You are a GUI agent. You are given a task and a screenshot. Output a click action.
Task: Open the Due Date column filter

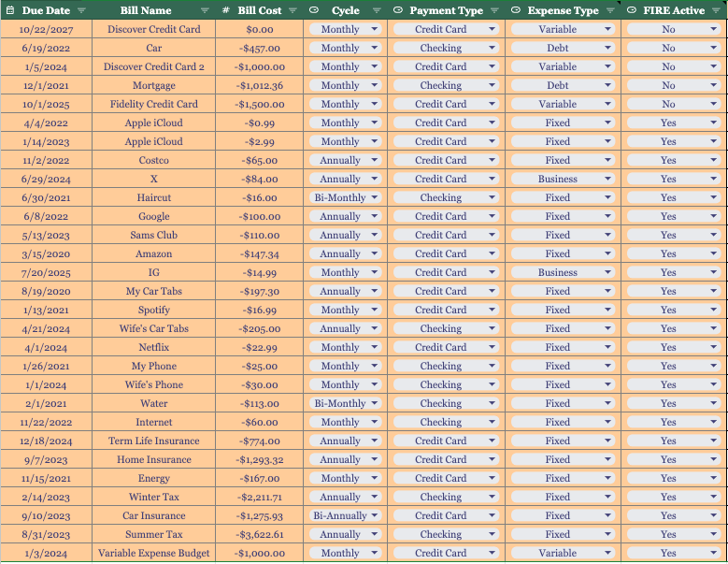pos(81,10)
